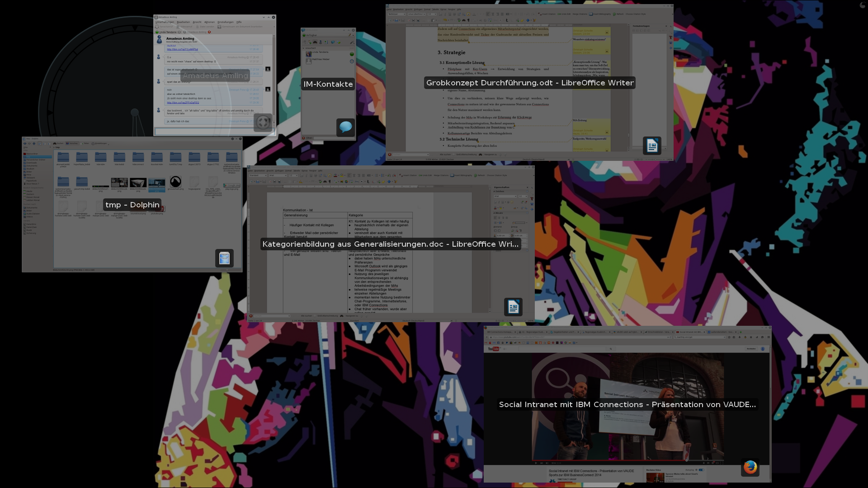Switch to the tmp - Dolphin window preview
The image size is (868, 488).
[x=132, y=204]
